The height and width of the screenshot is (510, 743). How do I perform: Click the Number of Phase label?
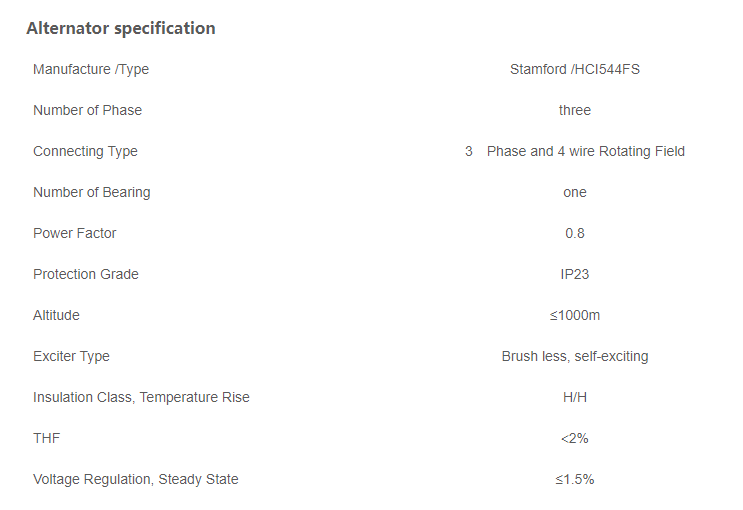pos(87,110)
